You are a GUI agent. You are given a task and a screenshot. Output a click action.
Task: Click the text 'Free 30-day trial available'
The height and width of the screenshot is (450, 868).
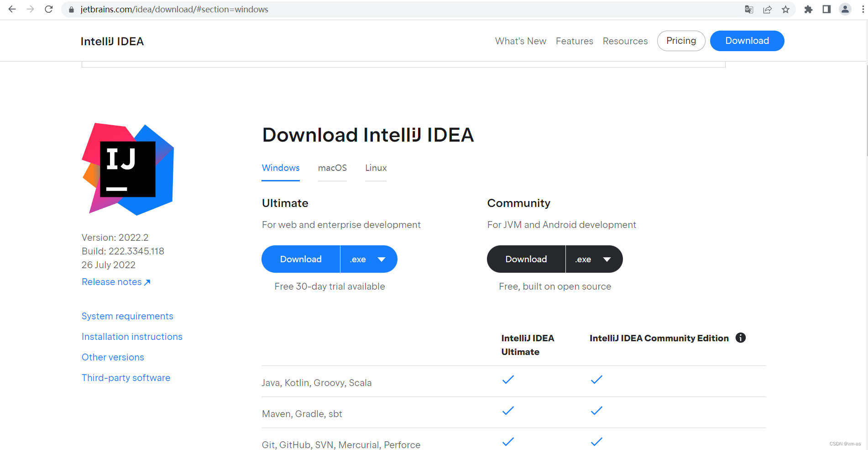click(x=330, y=286)
